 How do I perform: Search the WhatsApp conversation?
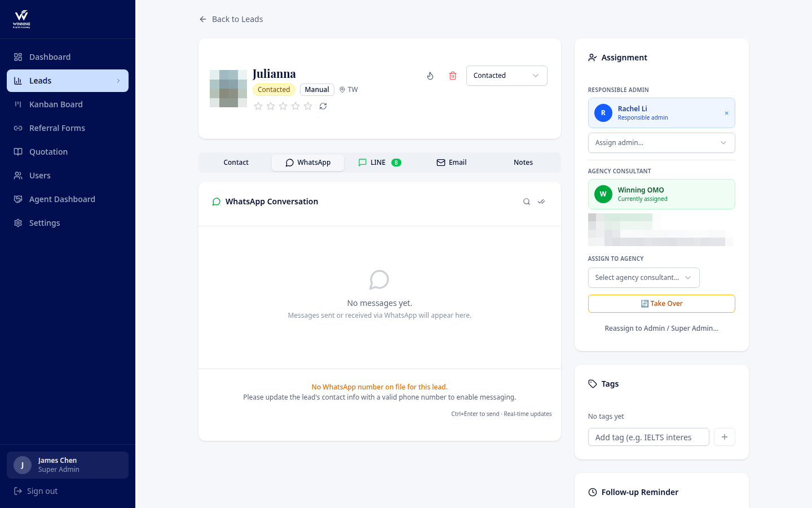coord(527,202)
